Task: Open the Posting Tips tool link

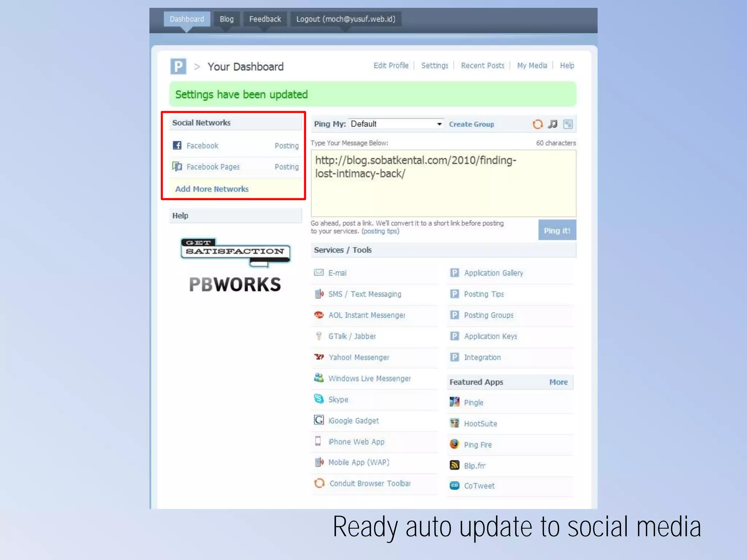Action: pyautogui.click(x=484, y=294)
